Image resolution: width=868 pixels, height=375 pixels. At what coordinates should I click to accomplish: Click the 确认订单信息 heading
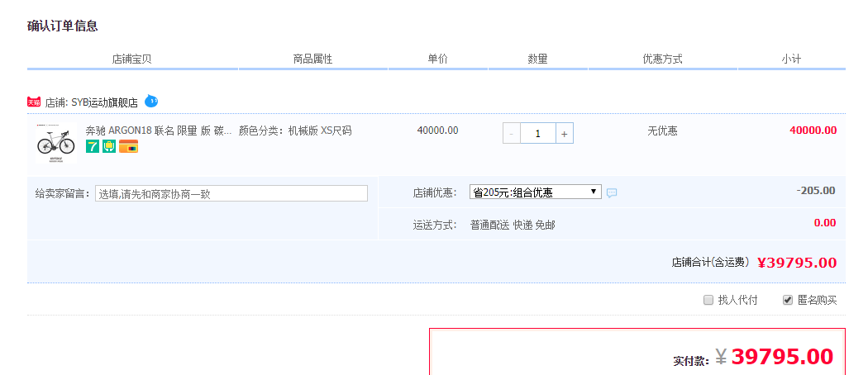pos(63,26)
